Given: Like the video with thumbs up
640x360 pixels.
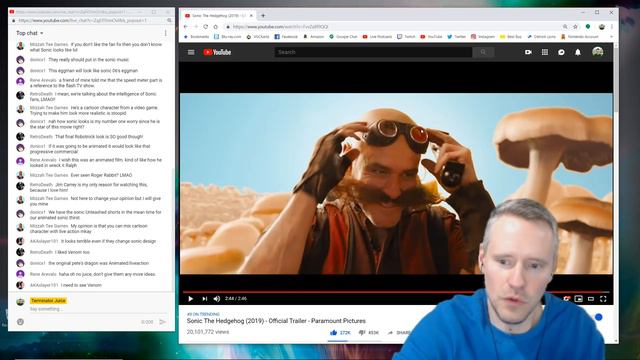Looking at the screenshot, I should click(340, 333).
